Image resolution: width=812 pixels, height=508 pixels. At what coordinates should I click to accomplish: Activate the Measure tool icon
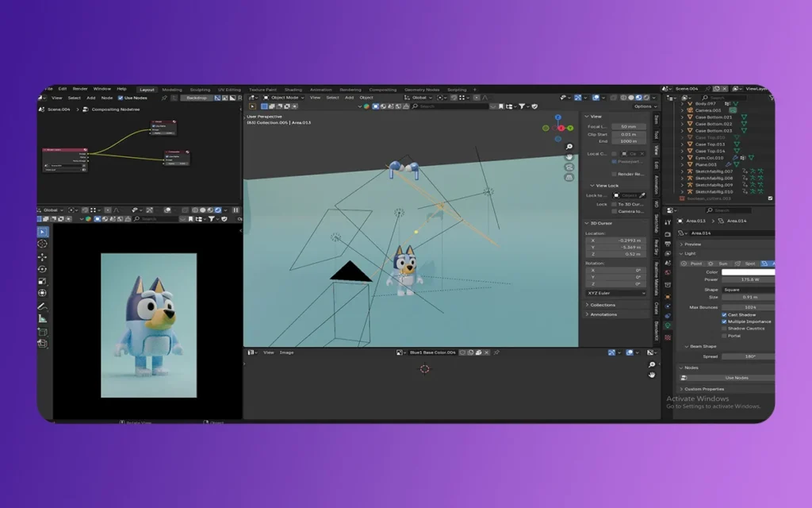(x=43, y=318)
